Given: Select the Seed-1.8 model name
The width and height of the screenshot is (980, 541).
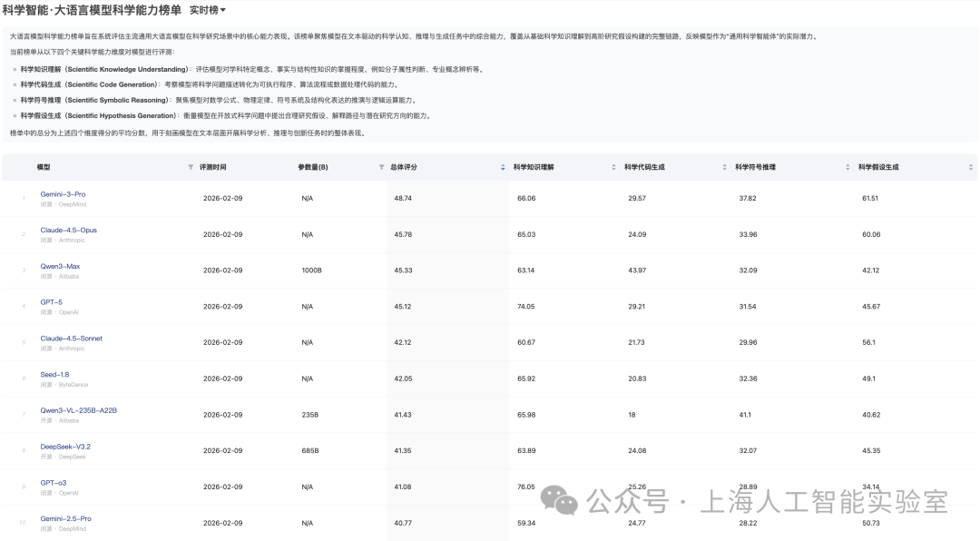Looking at the screenshot, I should 54,374.
